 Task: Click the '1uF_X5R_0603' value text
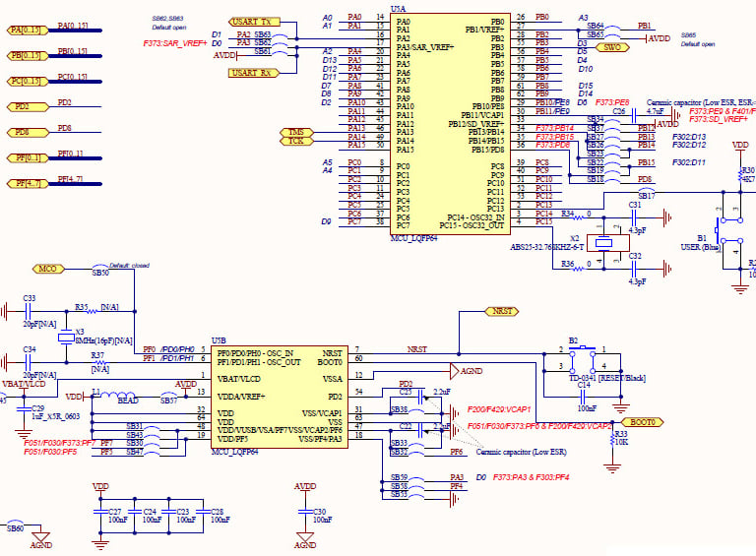(x=56, y=416)
